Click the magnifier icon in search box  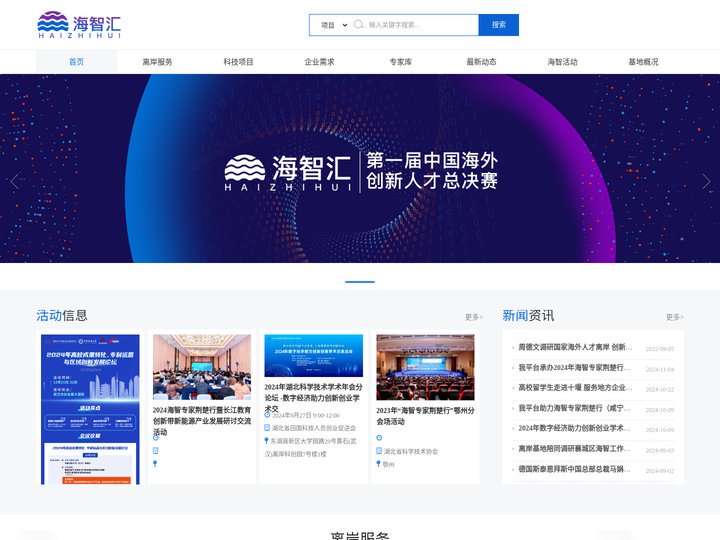pyautogui.click(x=358, y=24)
